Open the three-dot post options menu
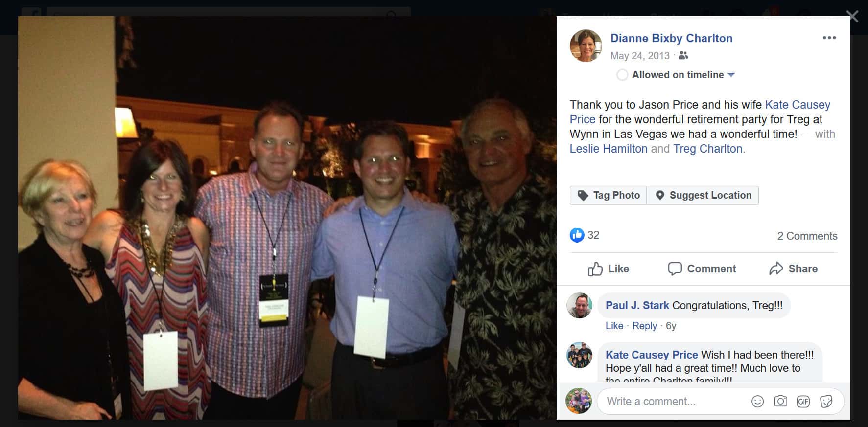Viewport: 868px width, 427px height. point(829,38)
